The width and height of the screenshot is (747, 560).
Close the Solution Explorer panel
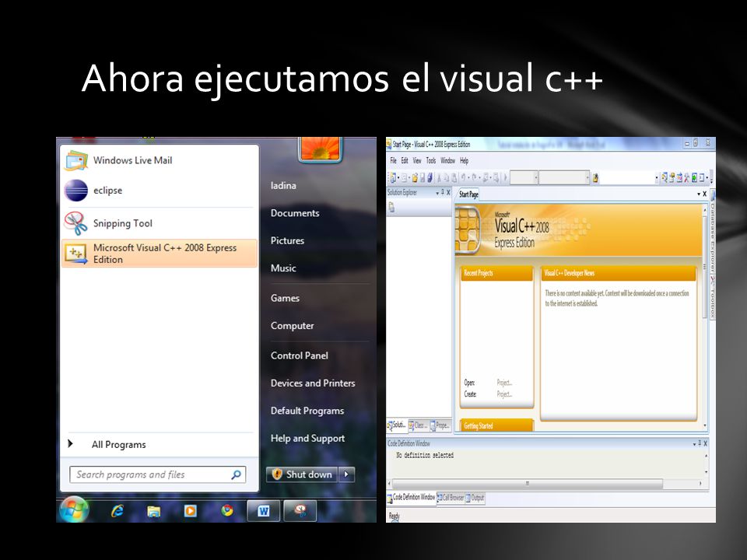[x=448, y=192]
